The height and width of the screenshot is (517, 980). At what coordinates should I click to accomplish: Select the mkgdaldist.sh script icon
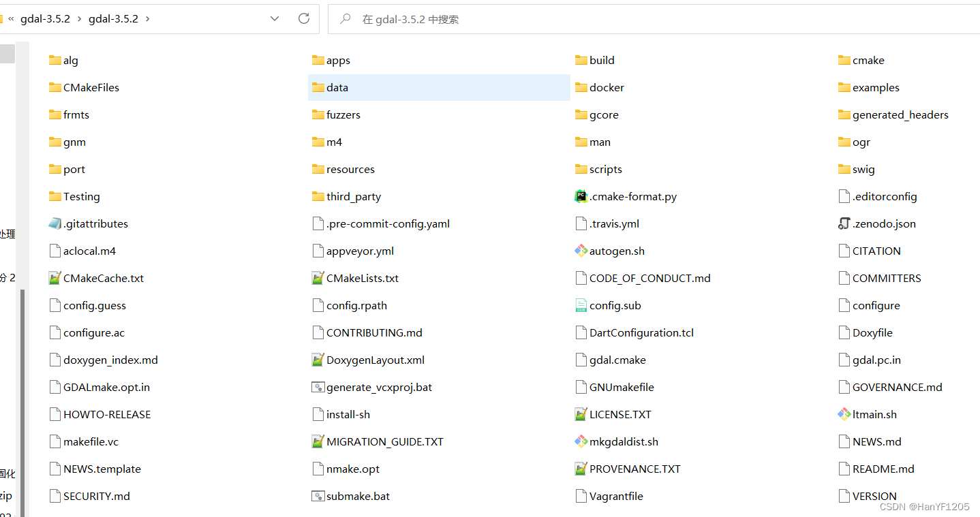(581, 441)
